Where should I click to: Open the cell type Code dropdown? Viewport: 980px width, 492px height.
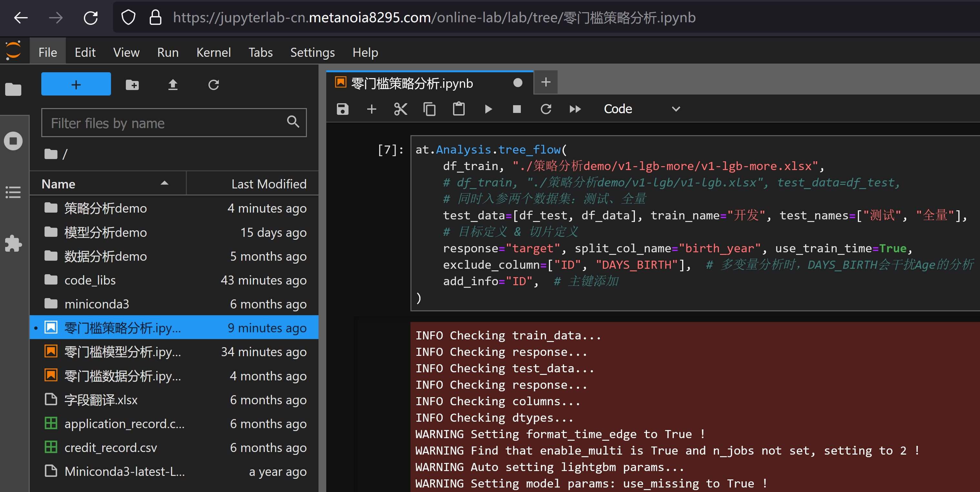642,109
